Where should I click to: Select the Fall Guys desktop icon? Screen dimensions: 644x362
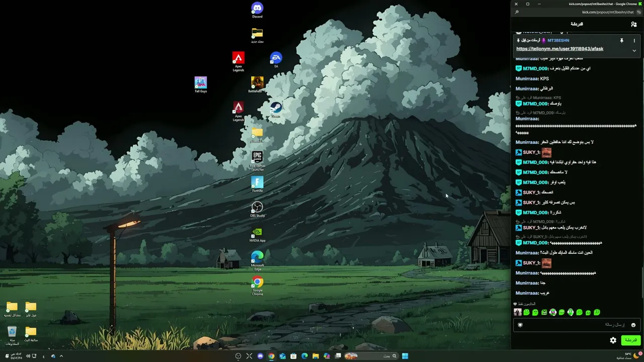(201, 84)
